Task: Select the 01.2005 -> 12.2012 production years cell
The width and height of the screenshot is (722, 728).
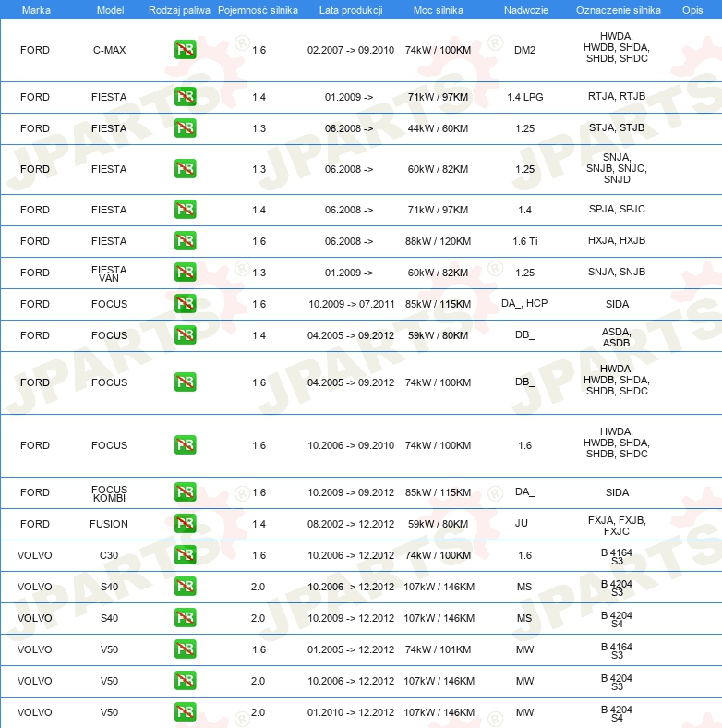Action: (351, 649)
